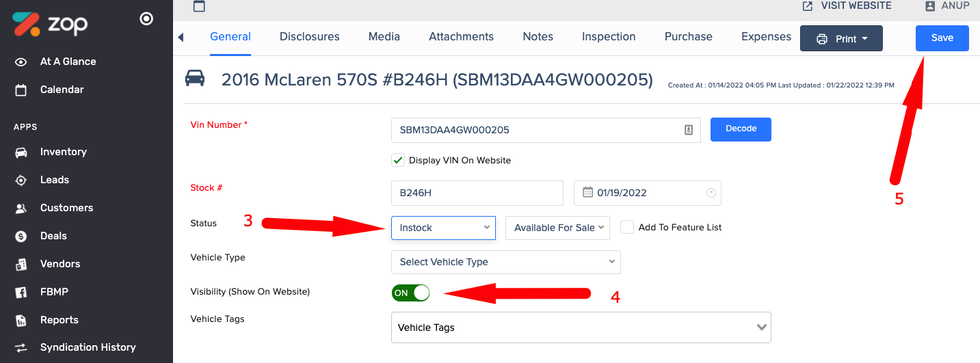The height and width of the screenshot is (363, 980).
Task: Click the Syndication History arrows icon
Action: (21, 347)
